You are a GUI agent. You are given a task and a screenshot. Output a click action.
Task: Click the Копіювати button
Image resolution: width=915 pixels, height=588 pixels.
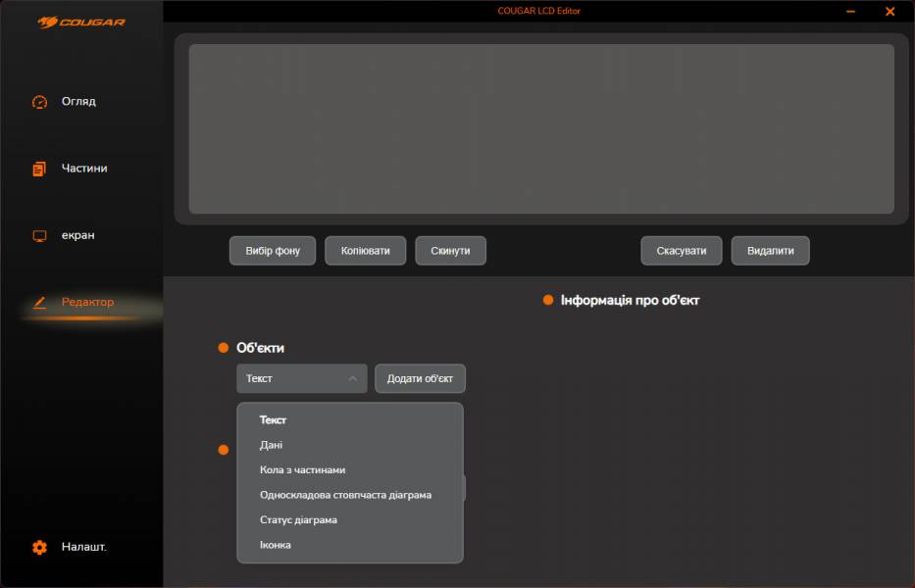365,251
